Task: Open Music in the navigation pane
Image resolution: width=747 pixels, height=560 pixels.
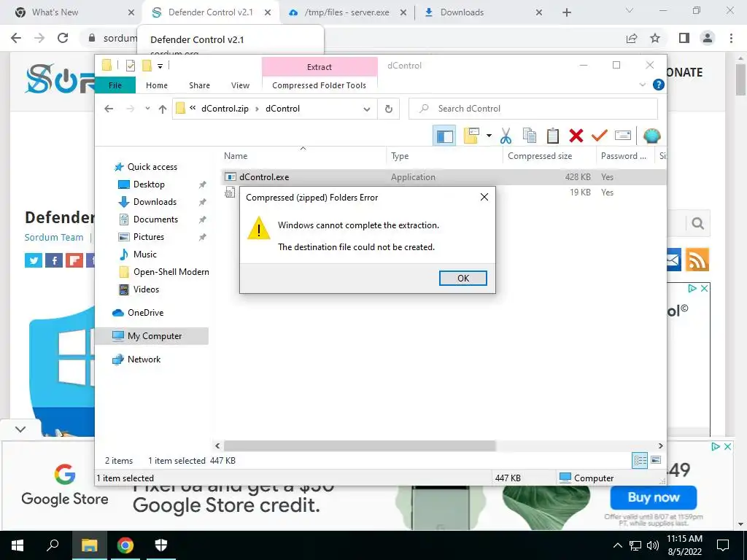Action: coord(144,254)
